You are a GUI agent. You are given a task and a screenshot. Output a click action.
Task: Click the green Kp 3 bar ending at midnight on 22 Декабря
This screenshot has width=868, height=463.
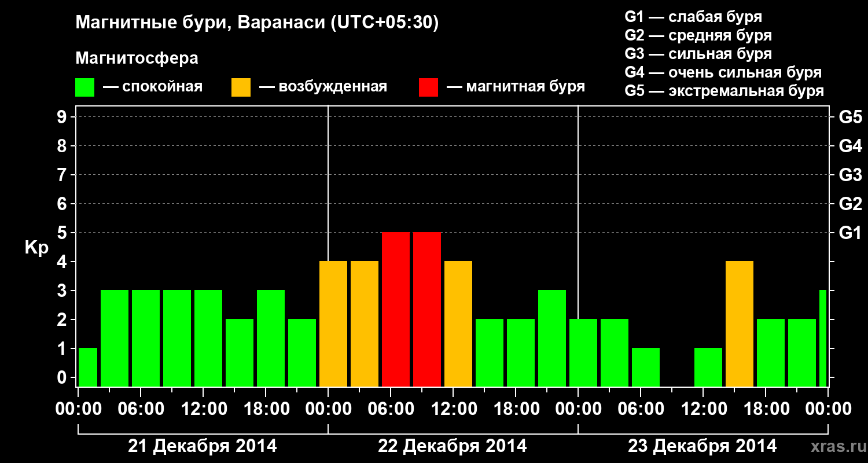click(x=552, y=339)
